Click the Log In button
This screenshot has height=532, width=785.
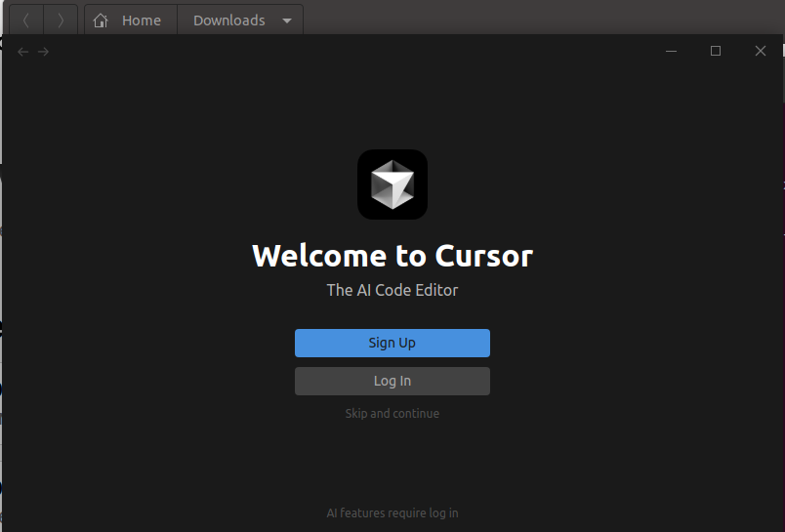tap(392, 381)
